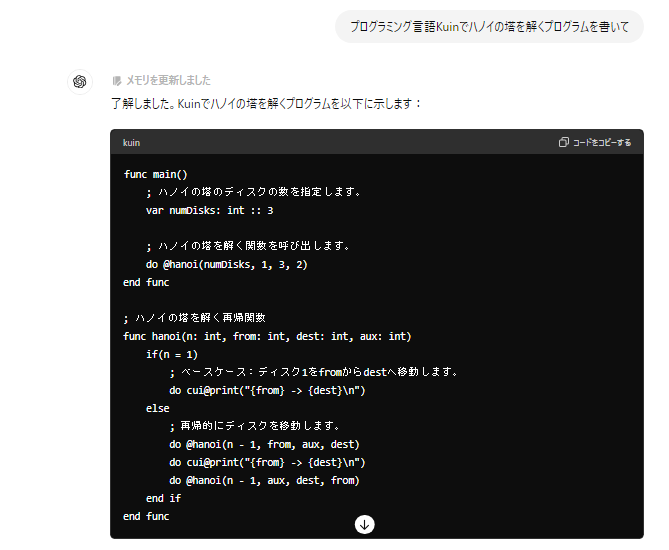Click the コードをコピーする copy button
Viewport: 669px width, 550px height.
click(x=595, y=143)
